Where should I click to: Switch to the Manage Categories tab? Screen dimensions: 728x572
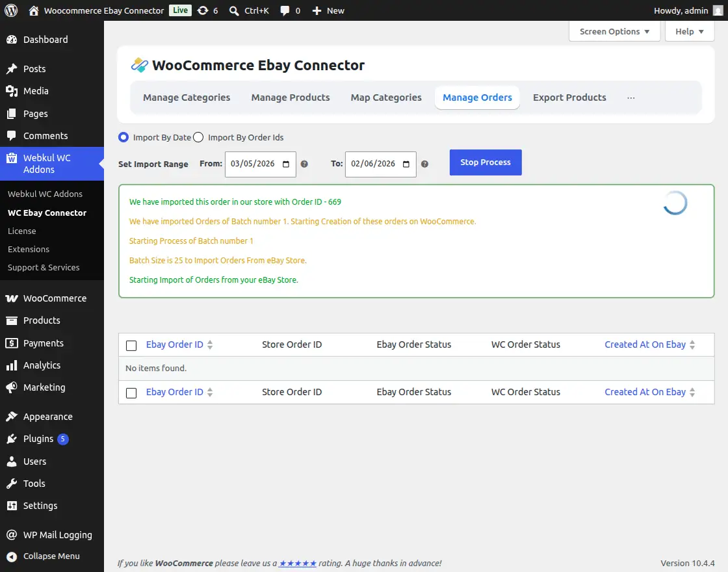(187, 97)
